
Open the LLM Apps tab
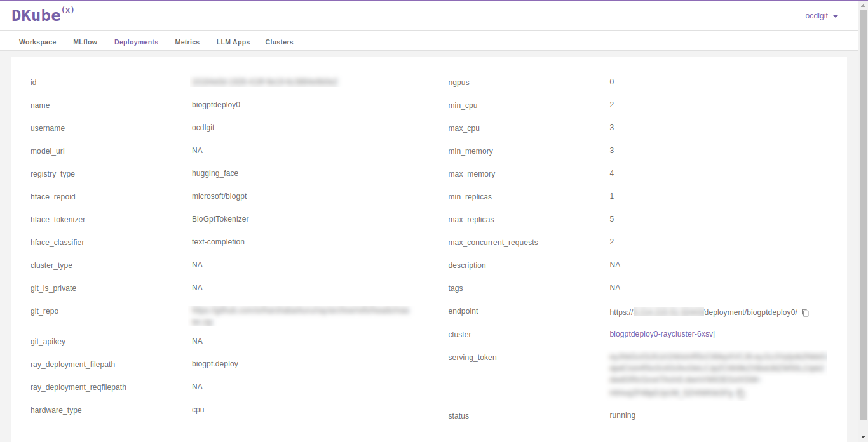point(233,42)
